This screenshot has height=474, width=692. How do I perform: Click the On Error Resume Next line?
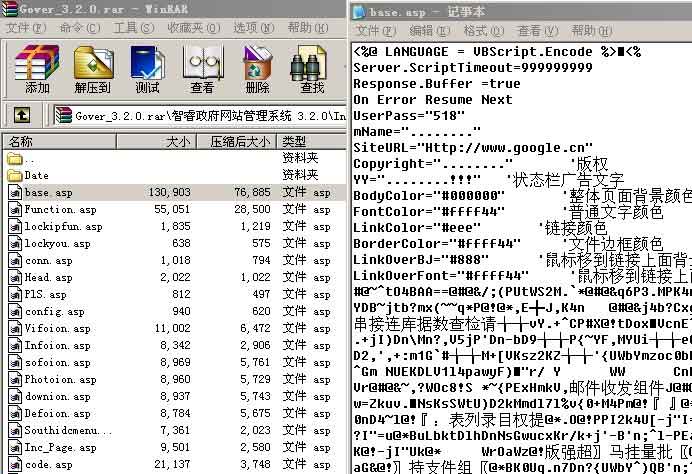(433, 100)
